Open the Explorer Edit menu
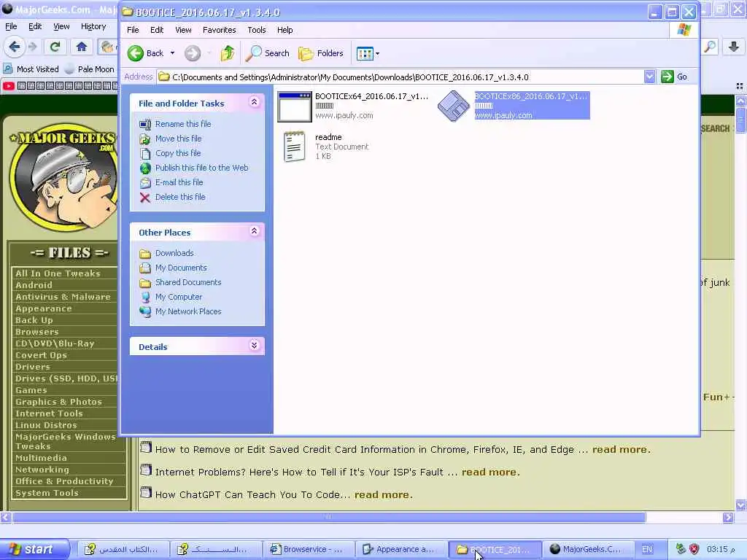 click(x=157, y=30)
